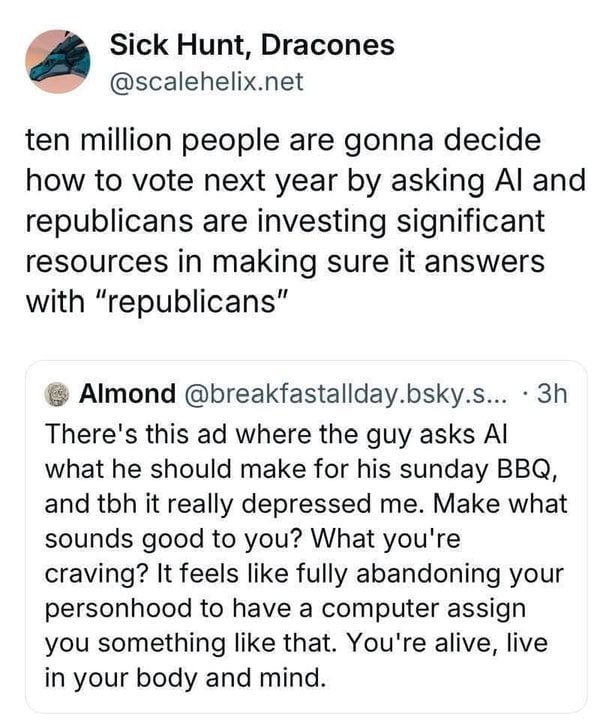Visit the @scalehelix.net handle

[206, 79]
